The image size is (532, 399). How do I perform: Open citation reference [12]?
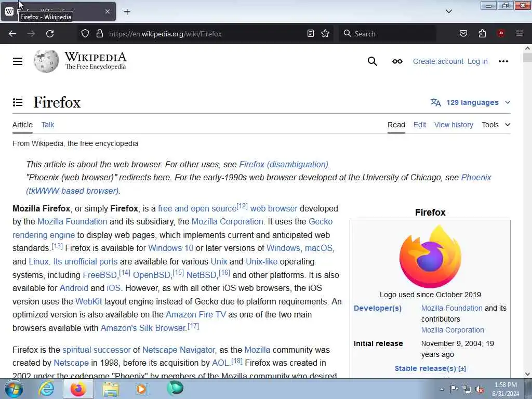pyautogui.click(x=242, y=206)
